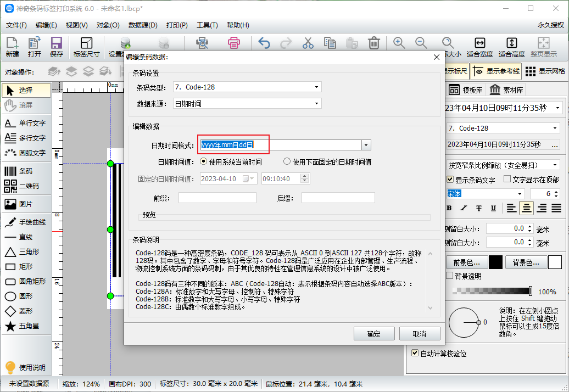The width and height of the screenshot is (569, 392).
Task: Click the red Print icon in toolbar
Action: 234,43
